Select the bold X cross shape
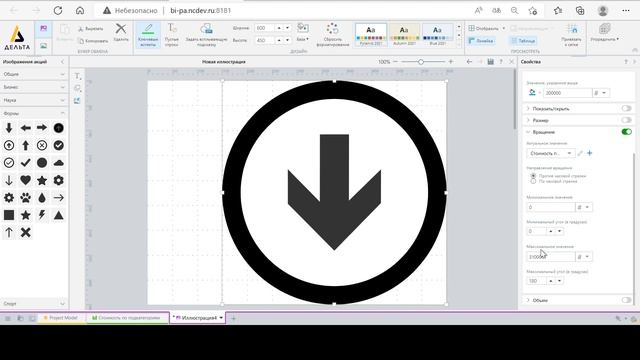The height and width of the screenshot is (360, 640). (x=25, y=233)
